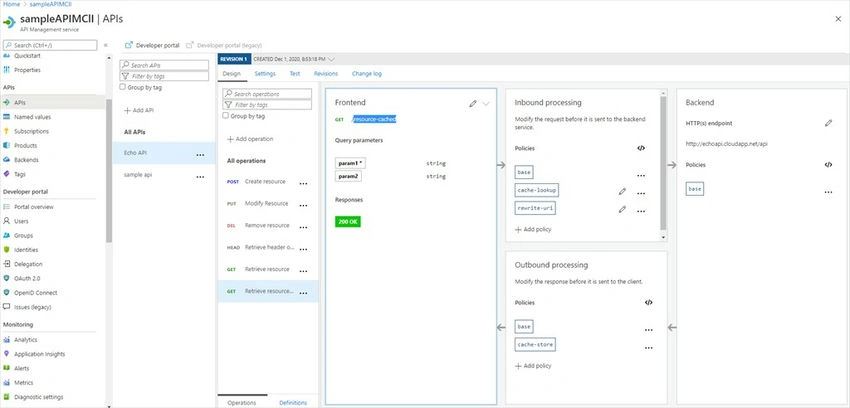The image size is (850, 408).
Task: Switch to the Definitions tab
Action: coord(293,403)
